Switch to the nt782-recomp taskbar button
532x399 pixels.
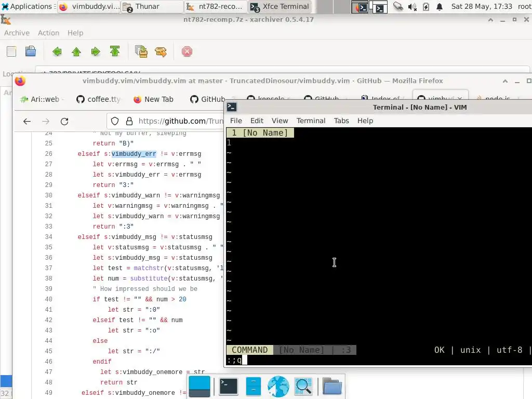point(216,6)
